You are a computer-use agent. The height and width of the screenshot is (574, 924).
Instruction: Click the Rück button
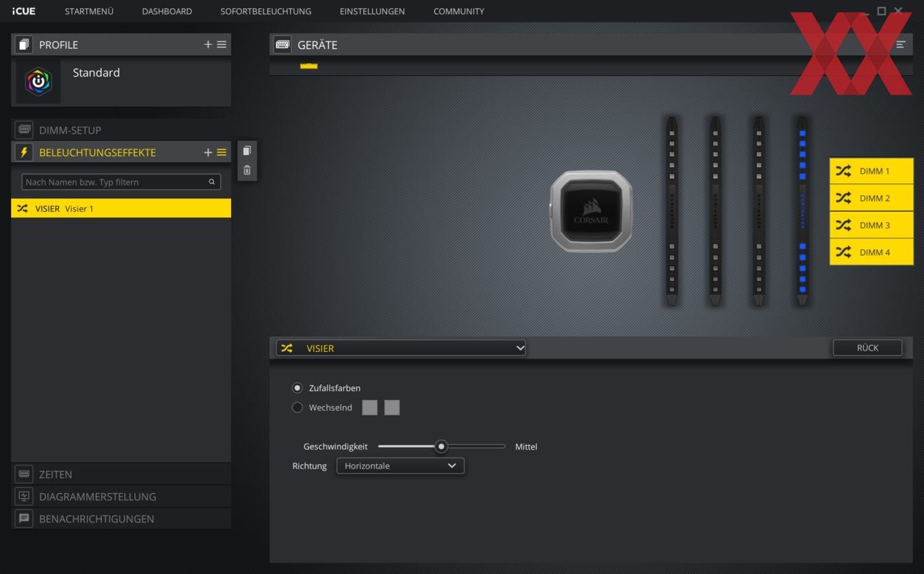(x=868, y=348)
